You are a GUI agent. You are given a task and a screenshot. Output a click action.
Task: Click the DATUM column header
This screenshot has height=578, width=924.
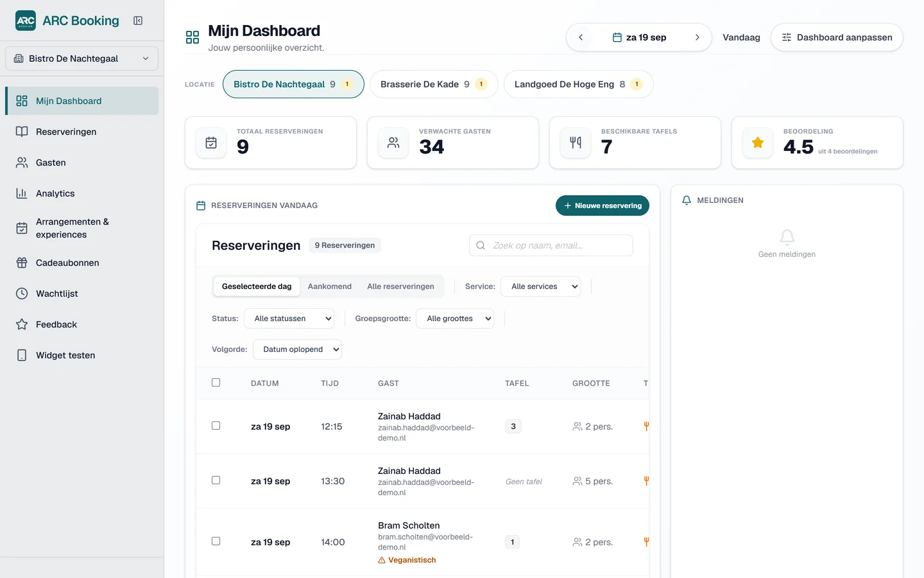pyautogui.click(x=264, y=383)
